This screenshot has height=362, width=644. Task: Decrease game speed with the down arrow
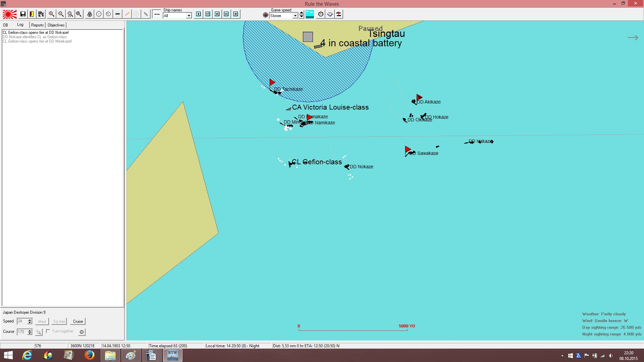coord(302,16)
